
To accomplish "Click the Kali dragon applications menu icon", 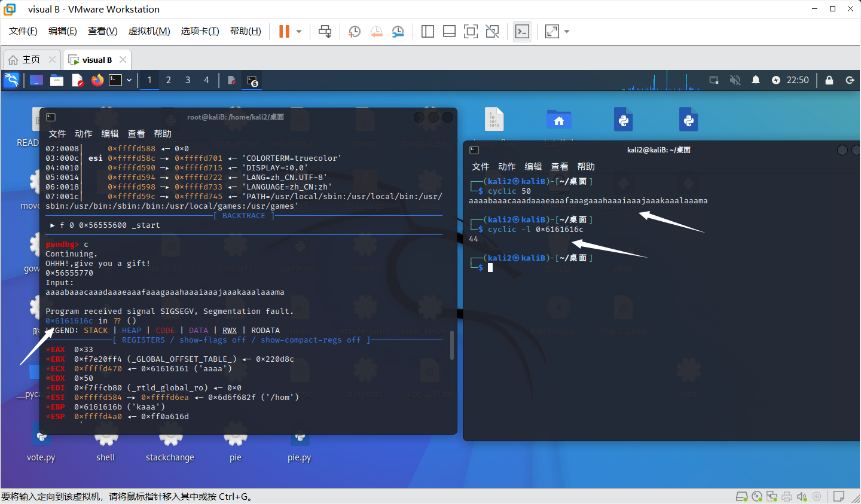I will [11, 80].
